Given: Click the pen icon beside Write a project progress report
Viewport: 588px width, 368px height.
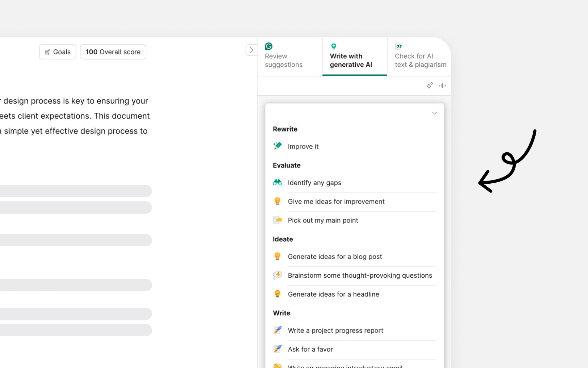Looking at the screenshot, I should pos(277,330).
